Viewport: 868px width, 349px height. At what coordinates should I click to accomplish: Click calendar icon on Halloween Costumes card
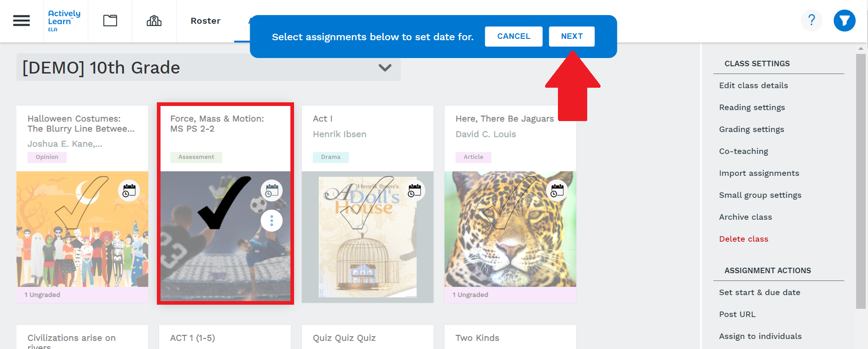[x=129, y=190]
